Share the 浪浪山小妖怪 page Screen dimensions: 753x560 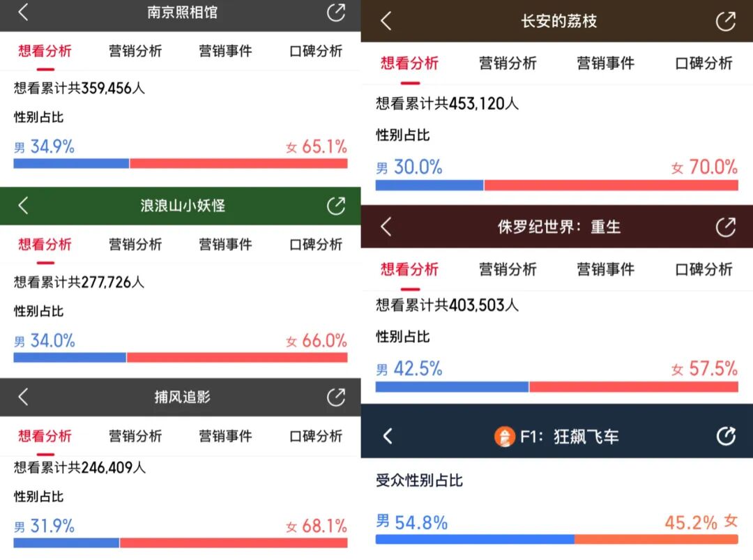pyautogui.click(x=336, y=206)
